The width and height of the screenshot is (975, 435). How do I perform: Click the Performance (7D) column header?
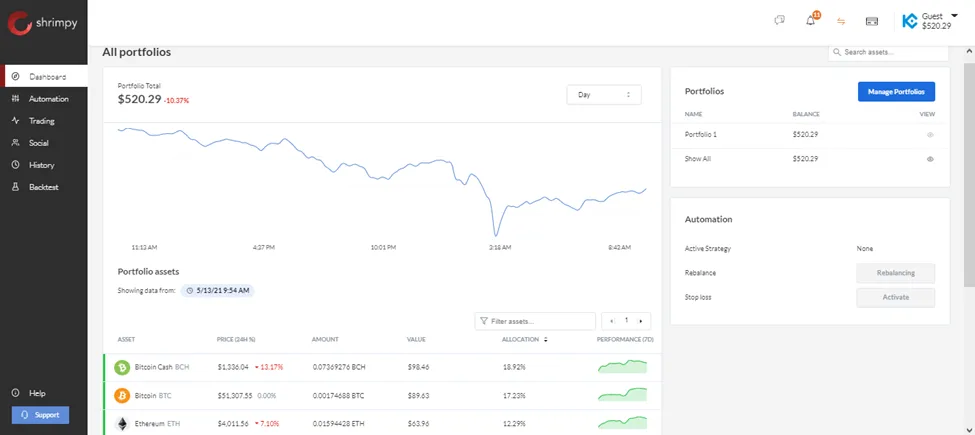point(625,339)
